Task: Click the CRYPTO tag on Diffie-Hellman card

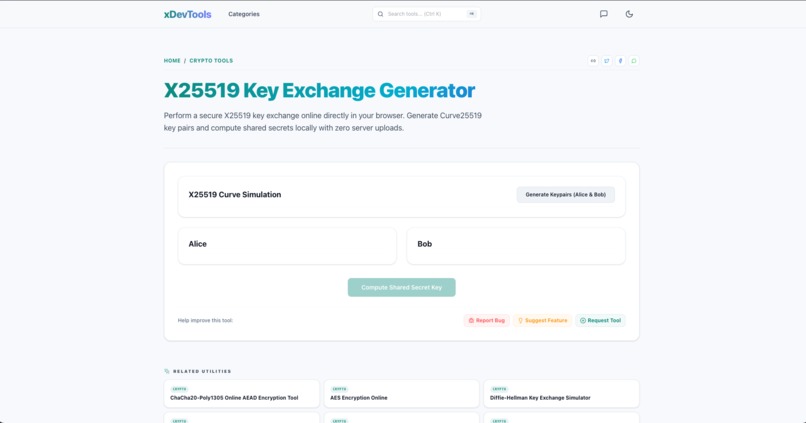Action: [499, 389]
